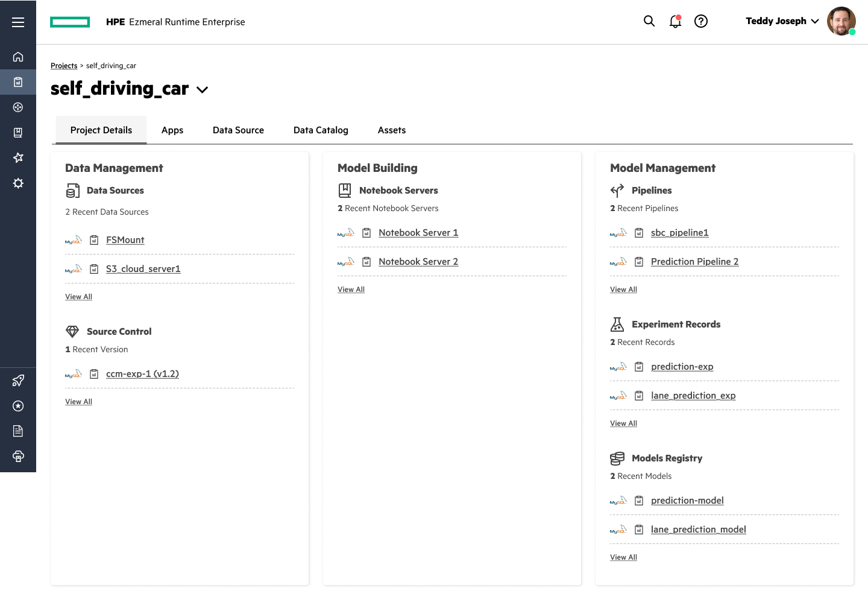Open the lane_prediction_model entry

coord(699,530)
